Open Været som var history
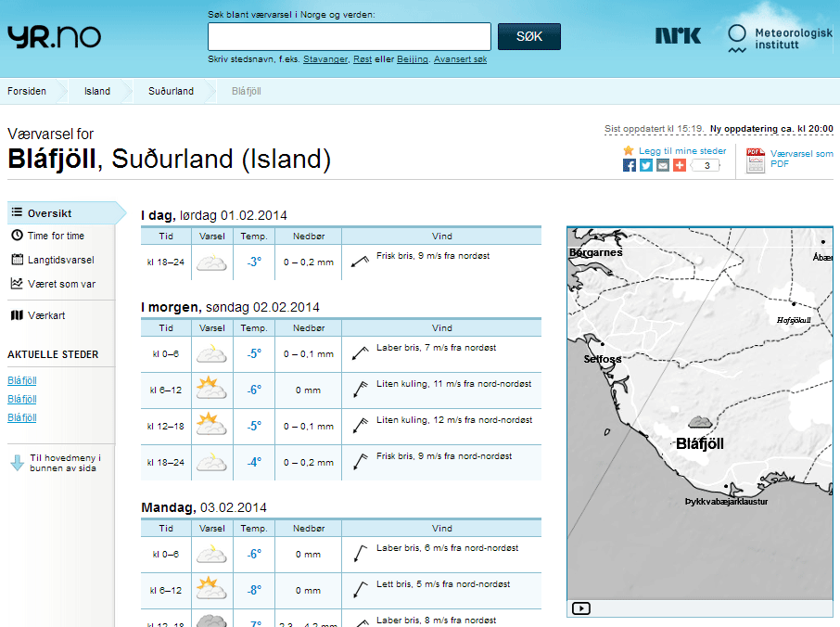 click(x=61, y=284)
